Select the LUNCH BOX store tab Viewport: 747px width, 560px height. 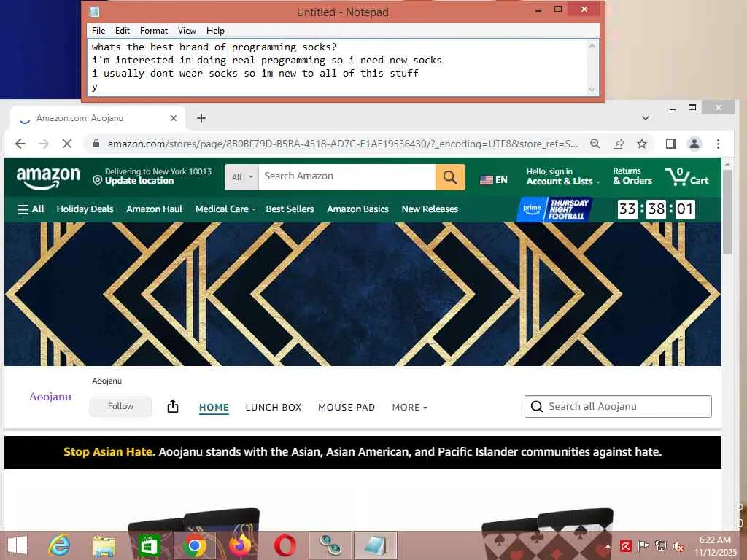[274, 408]
